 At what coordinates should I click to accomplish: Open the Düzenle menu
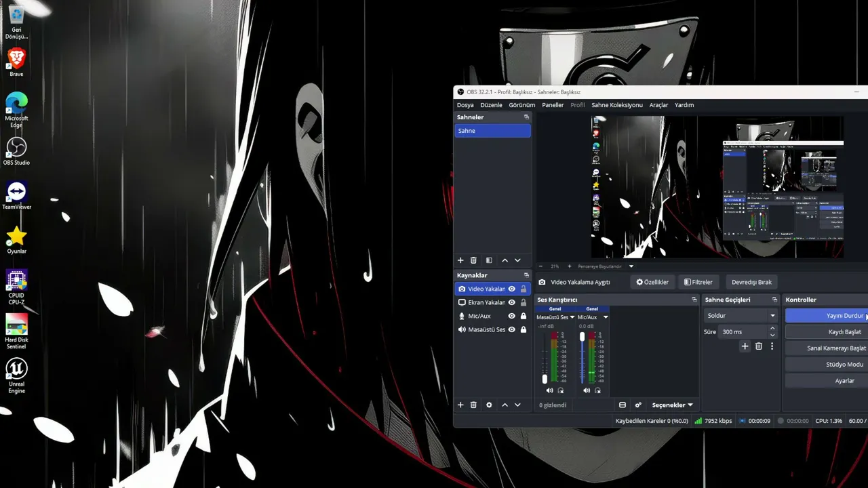491,105
